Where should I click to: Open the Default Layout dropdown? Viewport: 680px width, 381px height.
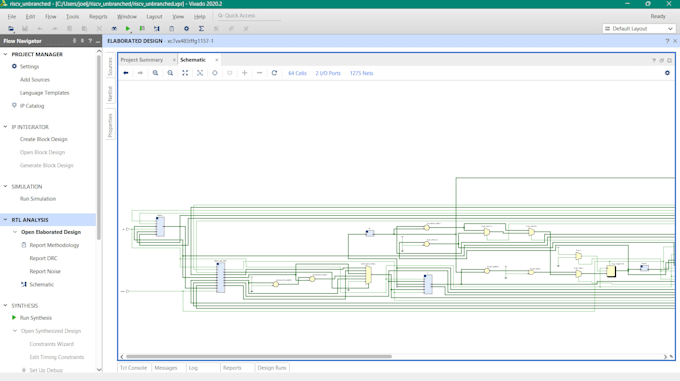[x=638, y=29]
